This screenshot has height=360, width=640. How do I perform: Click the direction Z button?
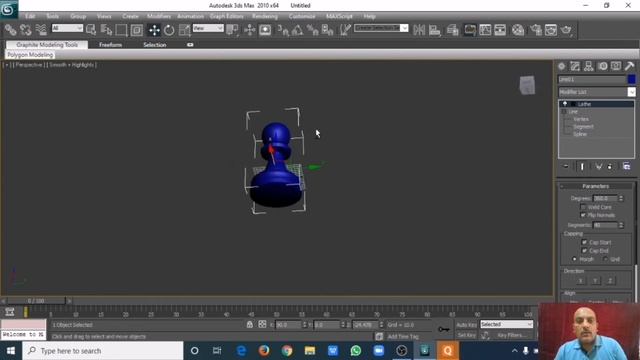tap(610, 281)
